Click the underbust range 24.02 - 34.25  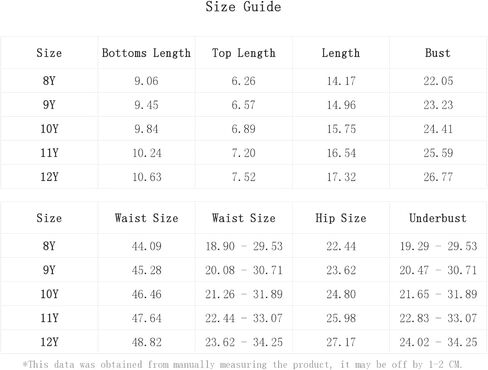pyautogui.click(x=438, y=342)
